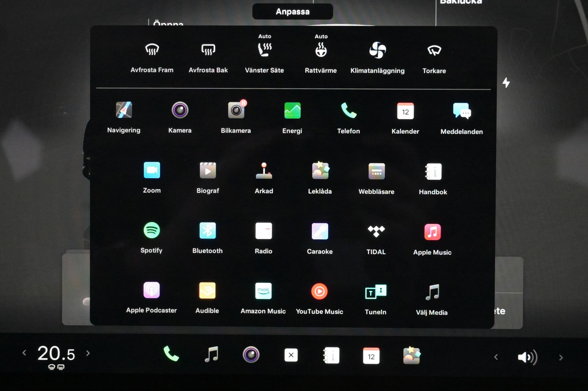Open Amazon Music
The width and height of the screenshot is (588, 391).
[263, 291]
